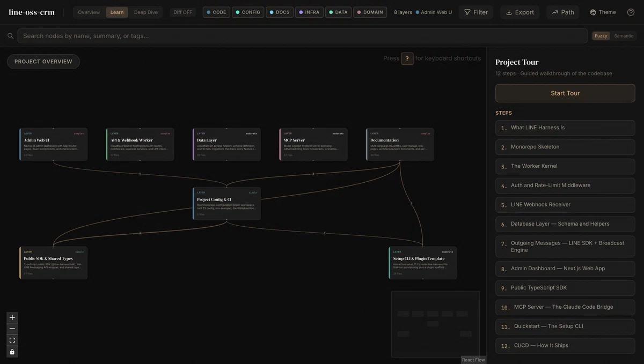The image size is (644, 364).
Task: Select Semantic search mode
Action: (624, 36)
